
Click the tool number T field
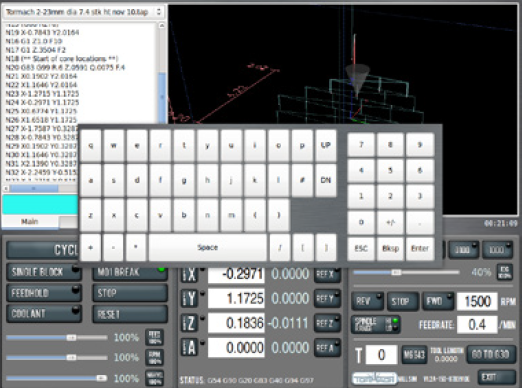pyautogui.click(x=381, y=355)
